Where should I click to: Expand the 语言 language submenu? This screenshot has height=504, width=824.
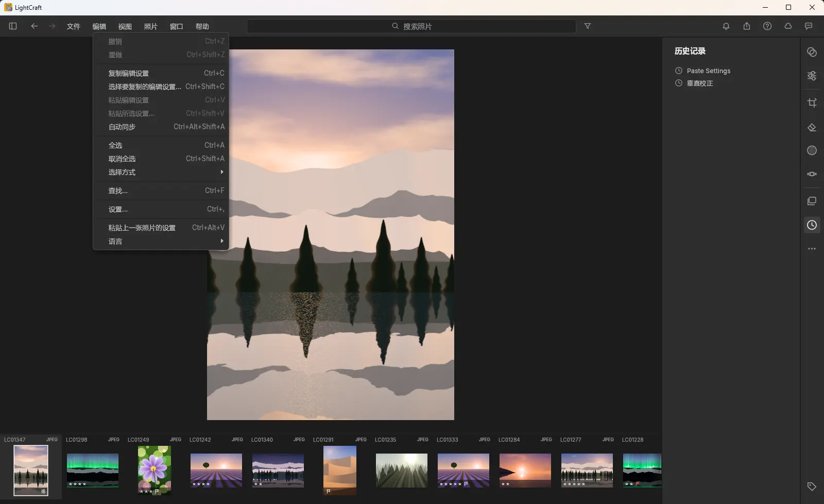(x=161, y=241)
